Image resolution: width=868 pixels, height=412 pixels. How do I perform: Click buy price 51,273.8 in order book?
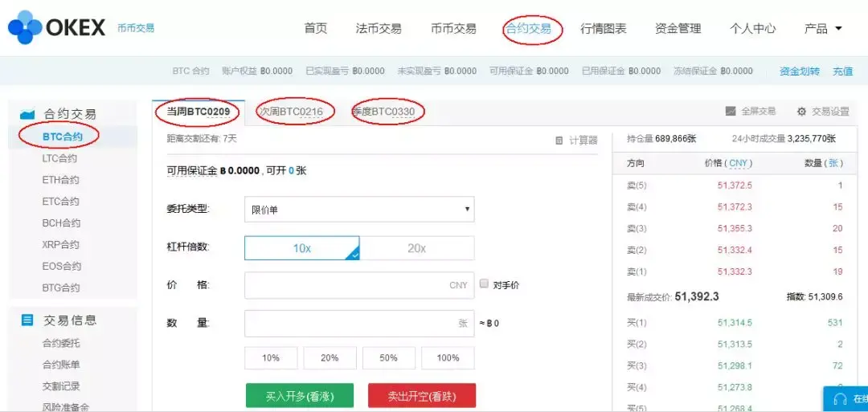(735, 387)
